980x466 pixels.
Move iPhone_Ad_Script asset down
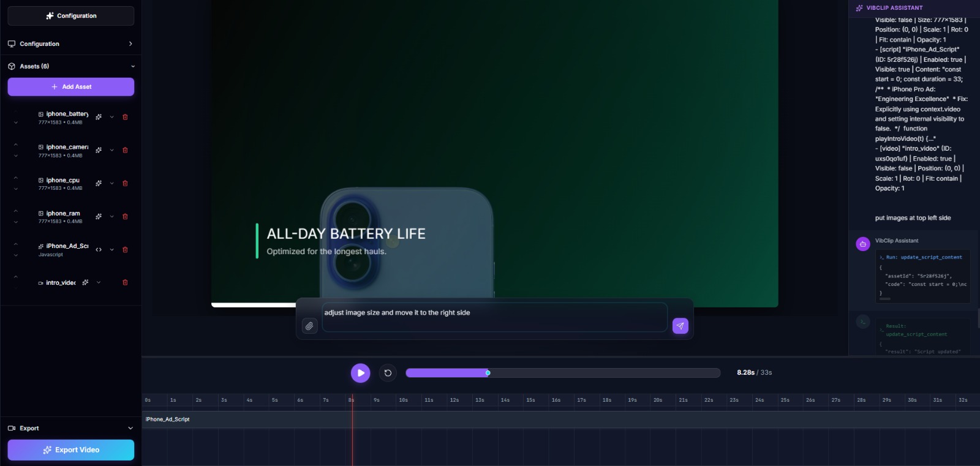(16, 255)
